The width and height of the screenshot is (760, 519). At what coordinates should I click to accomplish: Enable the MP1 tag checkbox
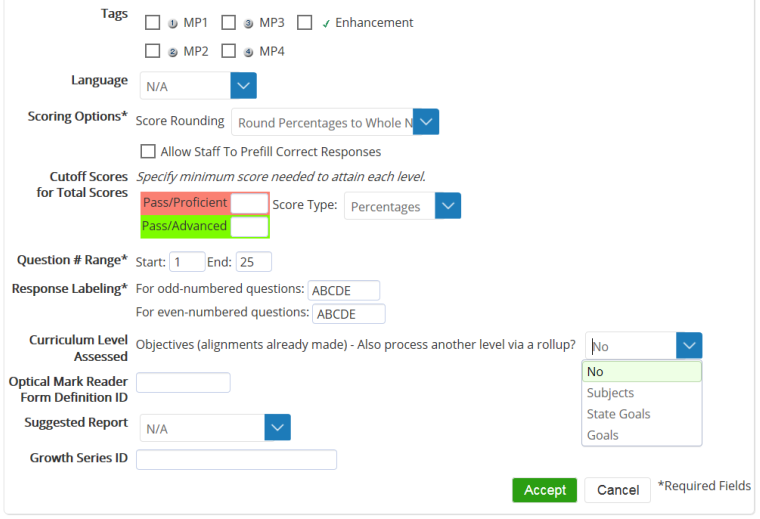tap(152, 22)
